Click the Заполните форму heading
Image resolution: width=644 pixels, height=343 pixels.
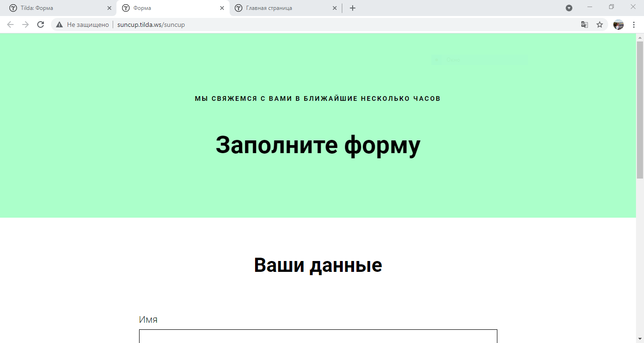318,145
